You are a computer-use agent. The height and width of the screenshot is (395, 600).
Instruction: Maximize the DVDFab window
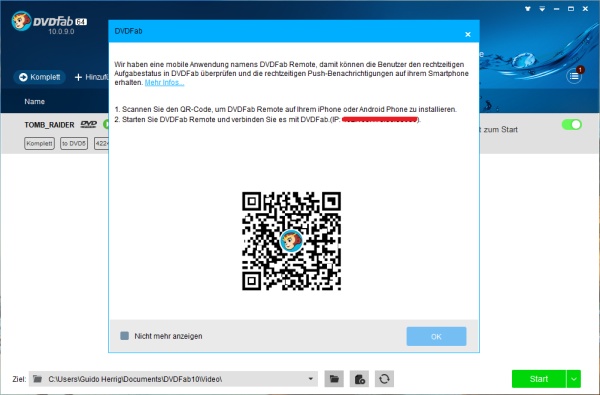(571, 8)
